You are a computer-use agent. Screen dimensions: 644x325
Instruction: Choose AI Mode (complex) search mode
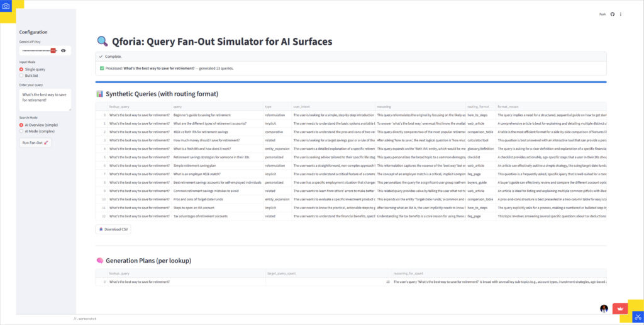tap(22, 131)
